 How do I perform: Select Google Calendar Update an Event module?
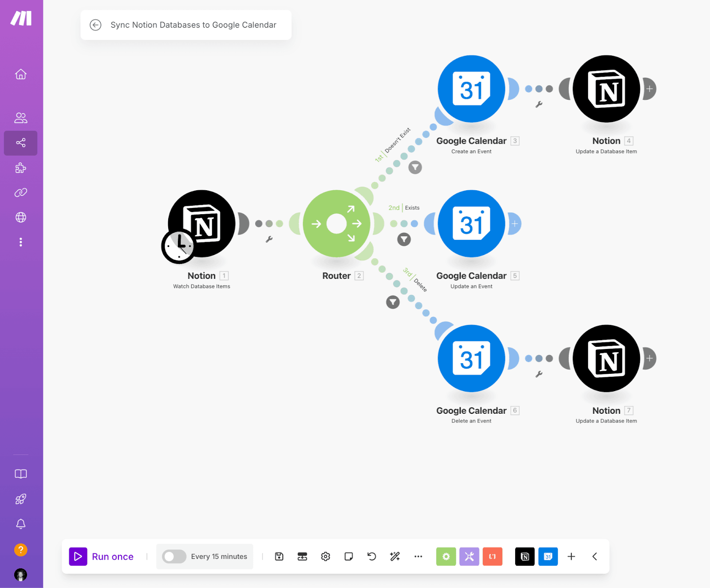[472, 224]
